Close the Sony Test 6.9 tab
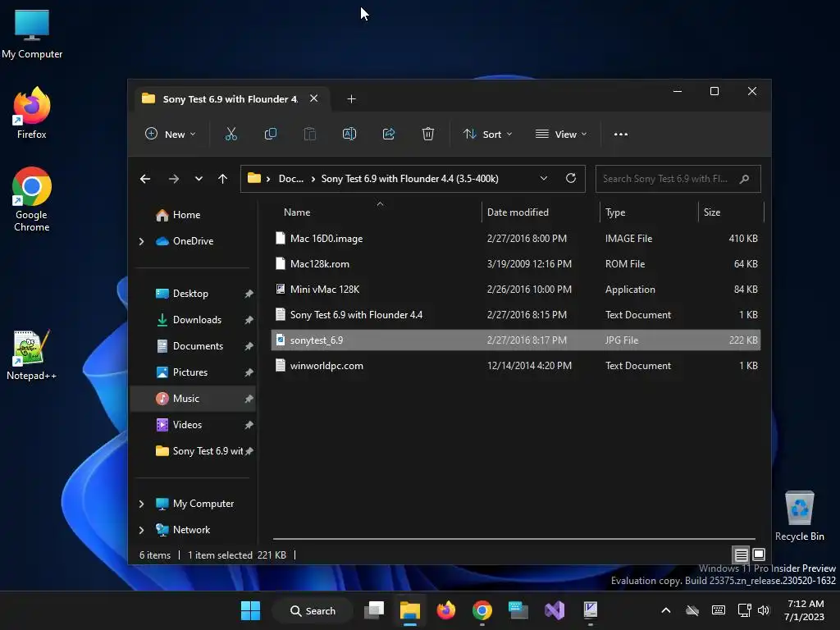The image size is (840, 630). click(314, 98)
